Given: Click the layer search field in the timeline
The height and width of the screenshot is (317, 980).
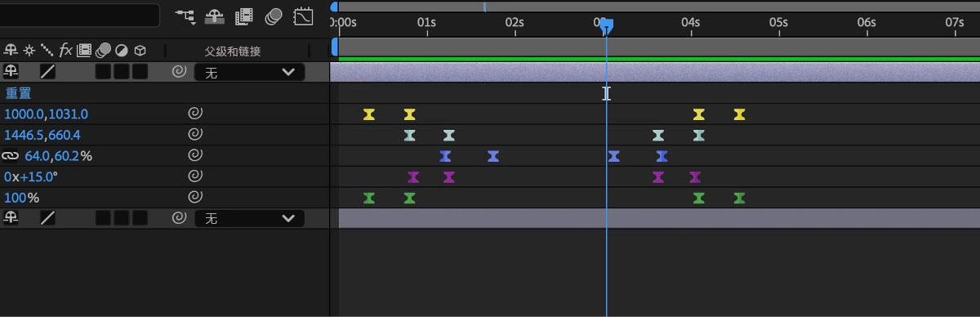Looking at the screenshot, I should (x=80, y=16).
